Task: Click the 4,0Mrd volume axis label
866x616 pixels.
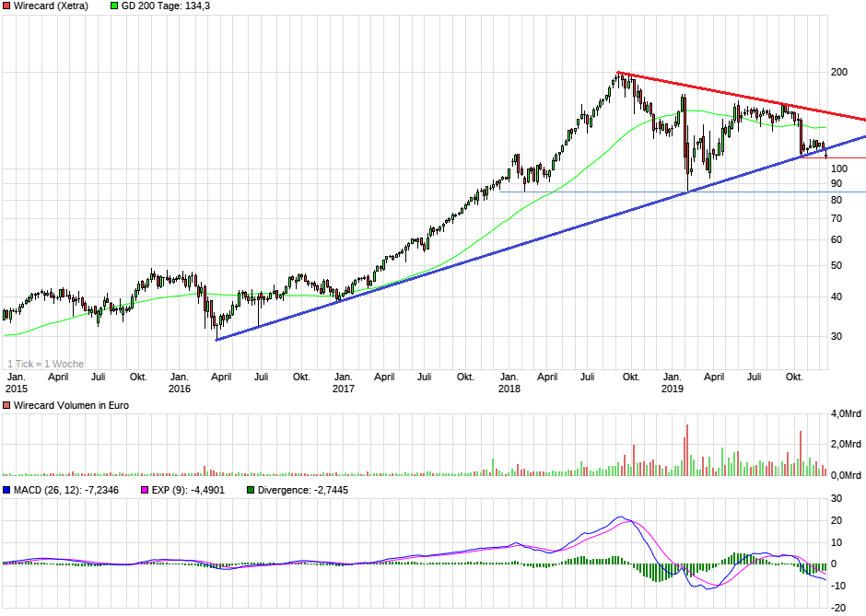Action: [x=846, y=414]
